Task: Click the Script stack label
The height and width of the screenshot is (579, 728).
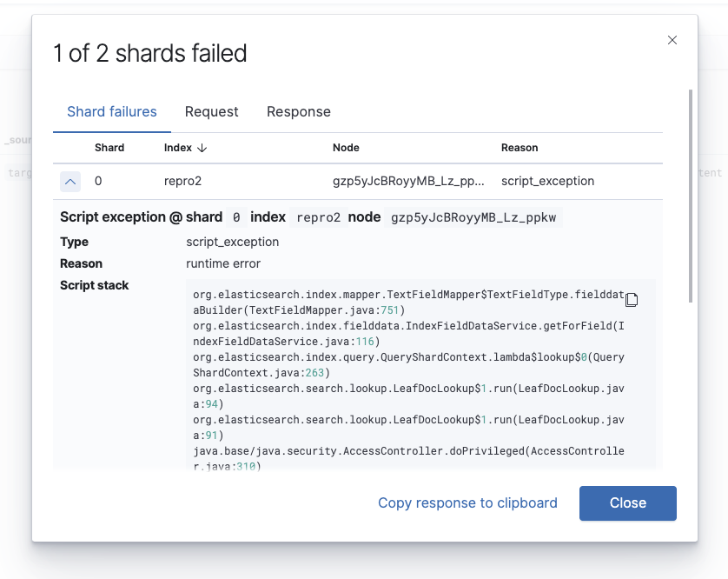Action: coord(94,285)
